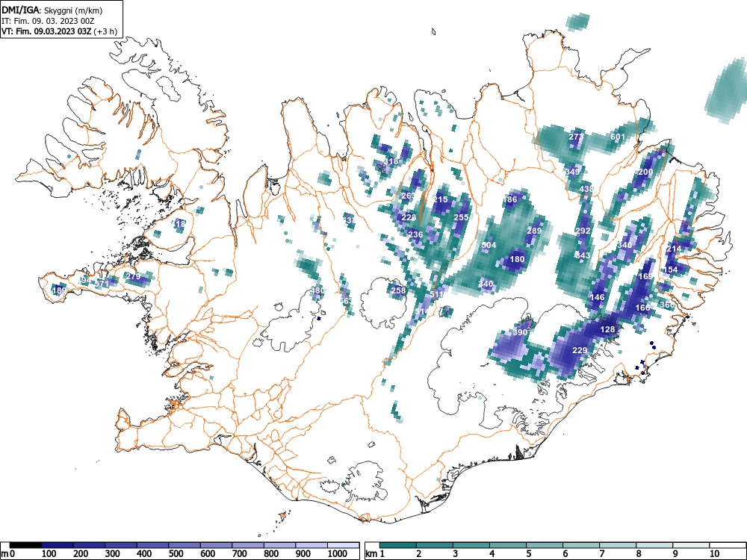Screen dimensions: 747x560
Task: Click the black 0–100 m legend swatch
Action: (x=25, y=545)
